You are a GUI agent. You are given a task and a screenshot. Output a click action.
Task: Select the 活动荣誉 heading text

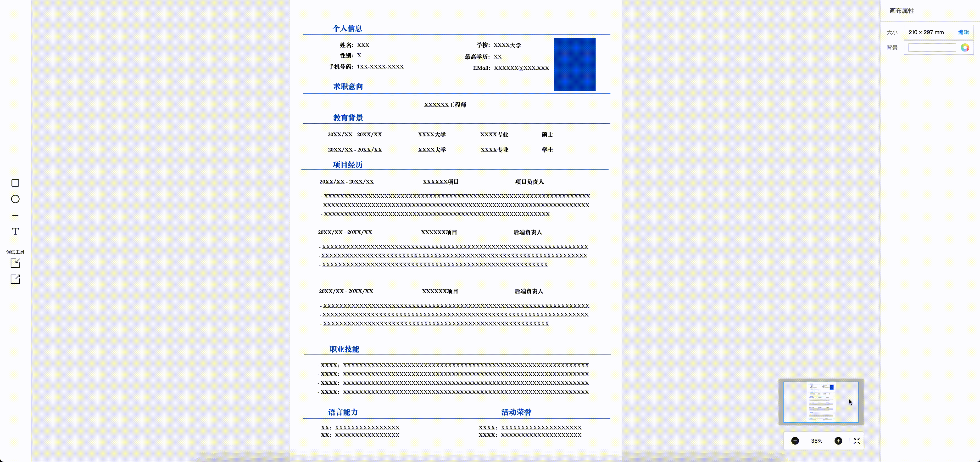[x=516, y=412]
